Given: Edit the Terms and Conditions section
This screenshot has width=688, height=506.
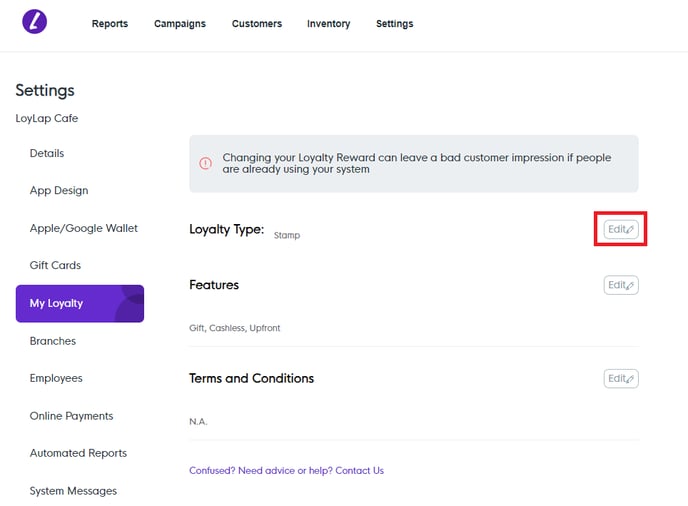Looking at the screenshot, I should [621, 379].
